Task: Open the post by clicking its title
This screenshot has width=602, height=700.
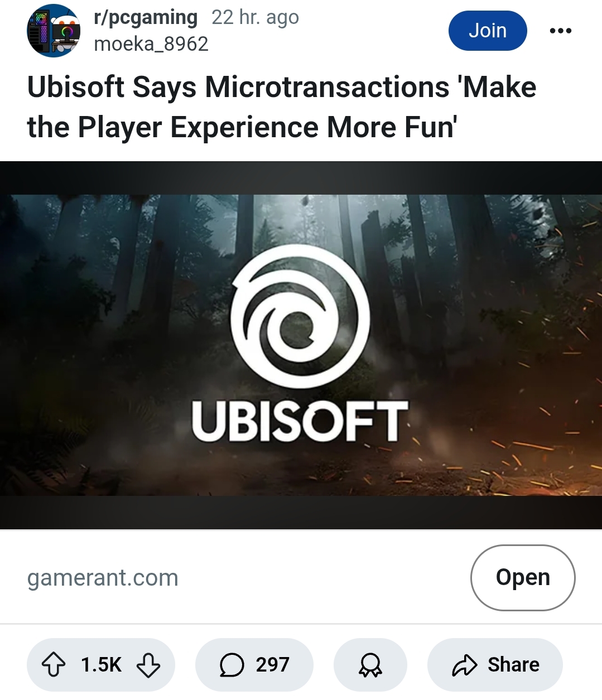Action: pyautogui.click(x=282, y=107)
